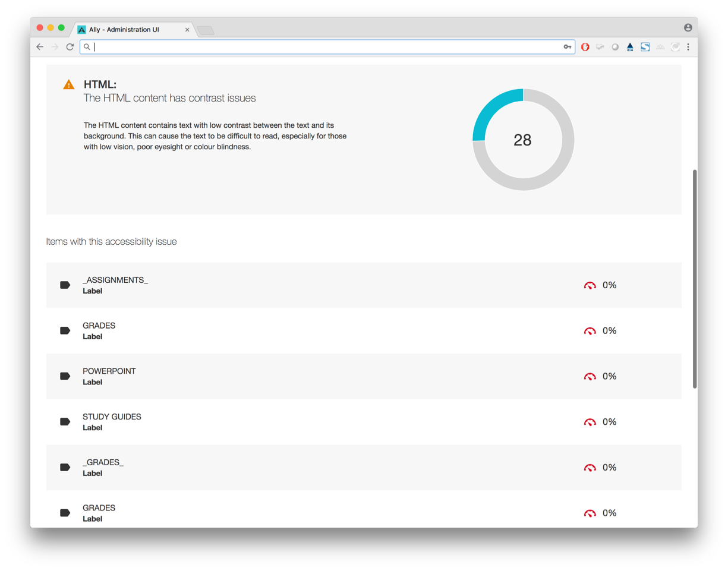
Task: Open the POWERPOINT label item
Action: pyautogui.click(x=109, y=371)
